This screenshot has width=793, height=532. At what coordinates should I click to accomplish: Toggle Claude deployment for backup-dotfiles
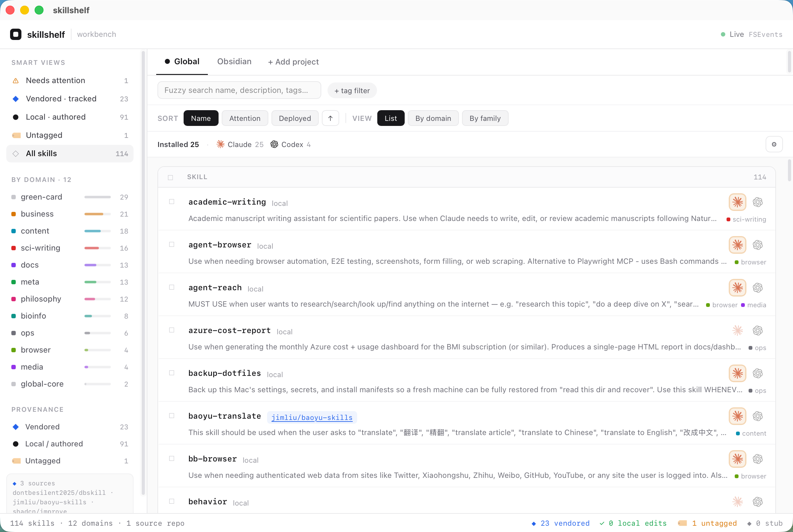[x=737, y=373]
